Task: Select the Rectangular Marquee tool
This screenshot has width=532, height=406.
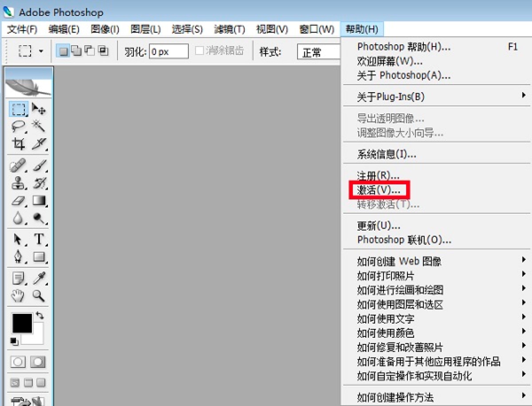Action: point(18,109)
